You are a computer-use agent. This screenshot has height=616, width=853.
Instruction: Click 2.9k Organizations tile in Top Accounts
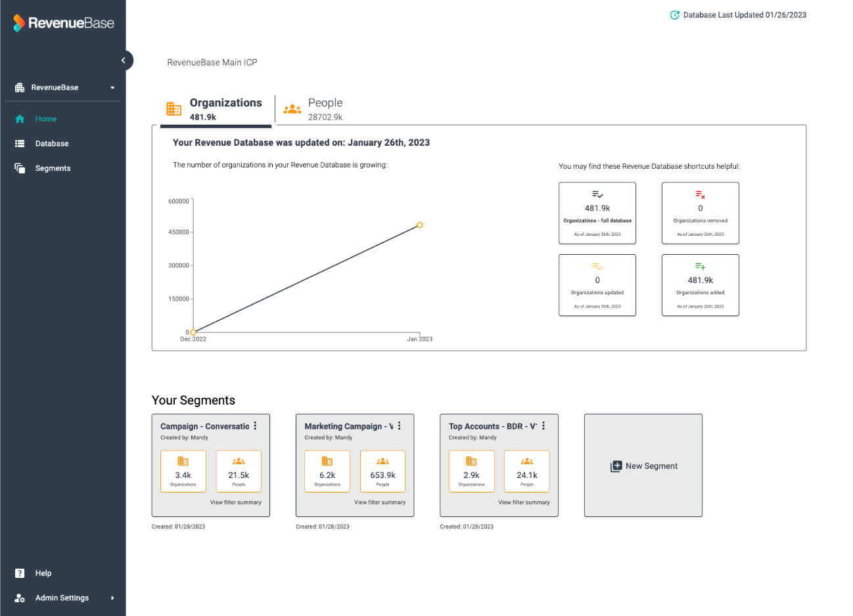coord(472,471)
